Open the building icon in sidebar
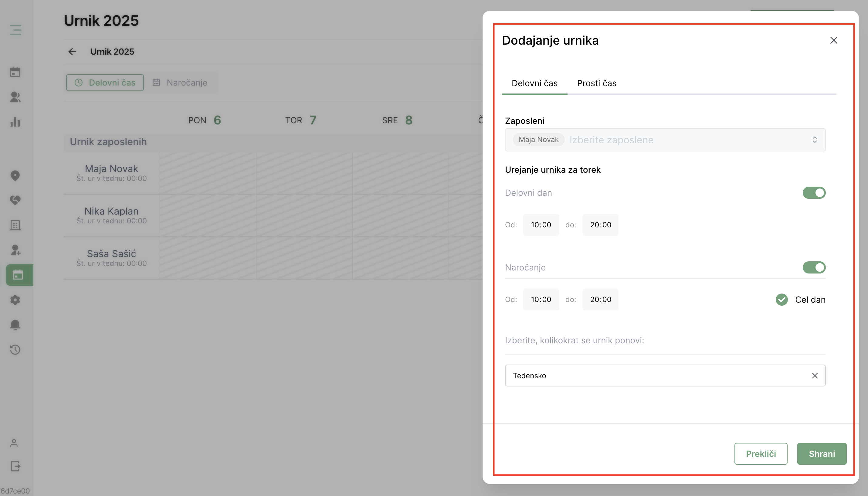Image resolution: width=868 pixels, height=496 pixels. [x=15, y=225]
